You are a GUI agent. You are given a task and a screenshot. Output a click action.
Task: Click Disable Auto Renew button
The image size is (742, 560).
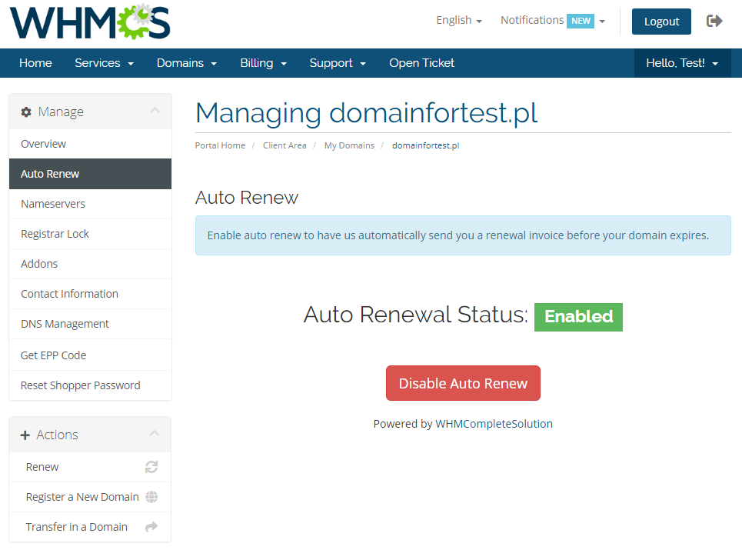(463, 383)
